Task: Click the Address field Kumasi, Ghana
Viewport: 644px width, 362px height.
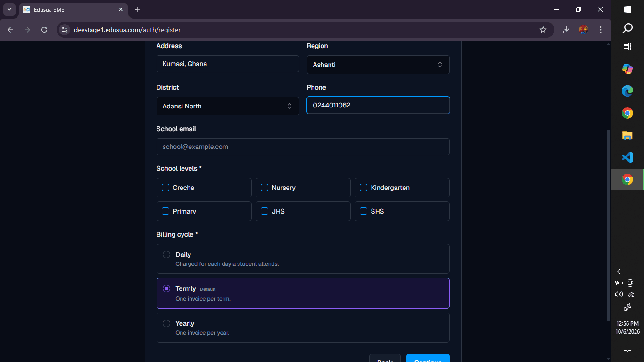Action: click(x=228, y=64)
